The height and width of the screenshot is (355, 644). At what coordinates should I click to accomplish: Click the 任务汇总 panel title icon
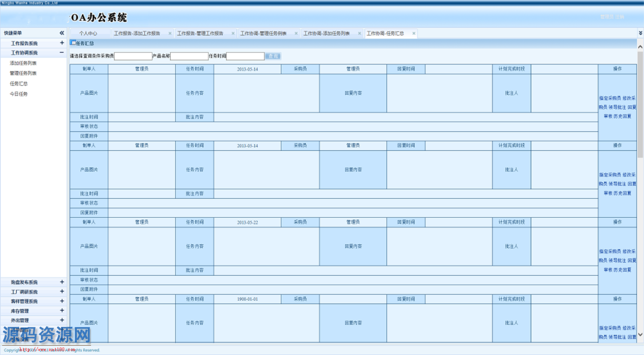point(73,43)
